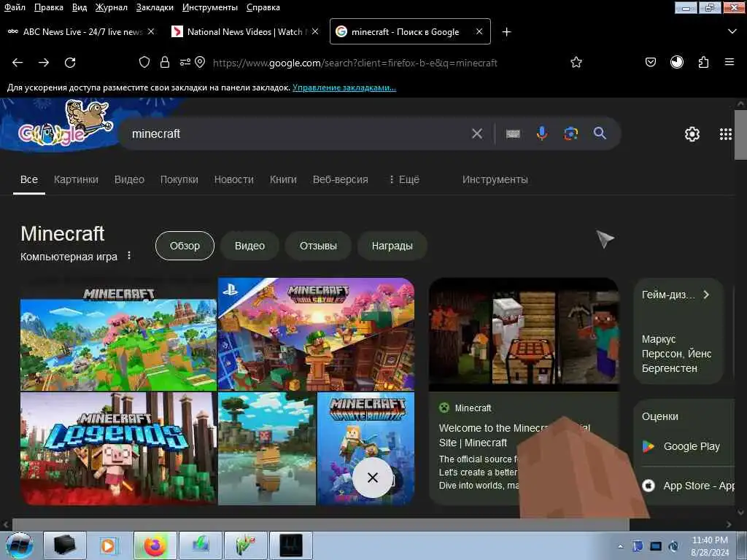This screenshot has height=560, width=747.
Task: Open tracking protection shield icon
Action: click(x=144, y=63)
